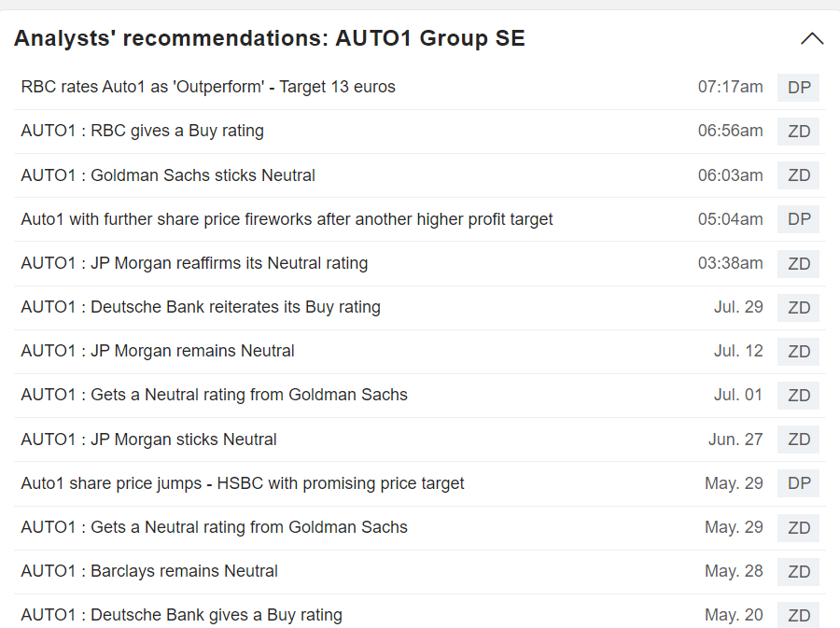The image size is (840, 628).
Task: Collapse the Analysts' recommendations section
Action: 812,39
